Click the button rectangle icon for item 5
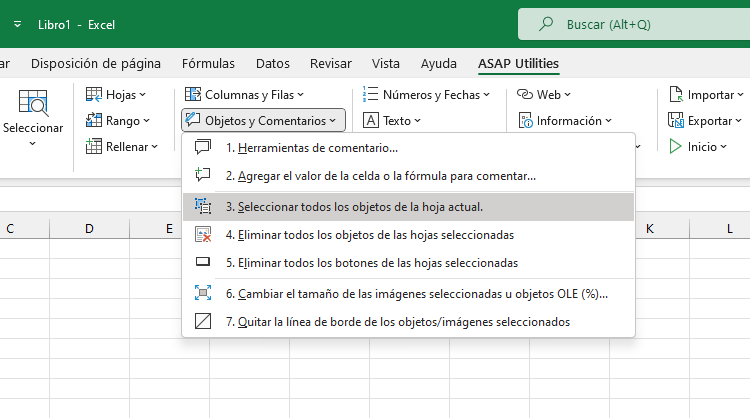This screenshot has width=750, height=418. coord(203,262)
